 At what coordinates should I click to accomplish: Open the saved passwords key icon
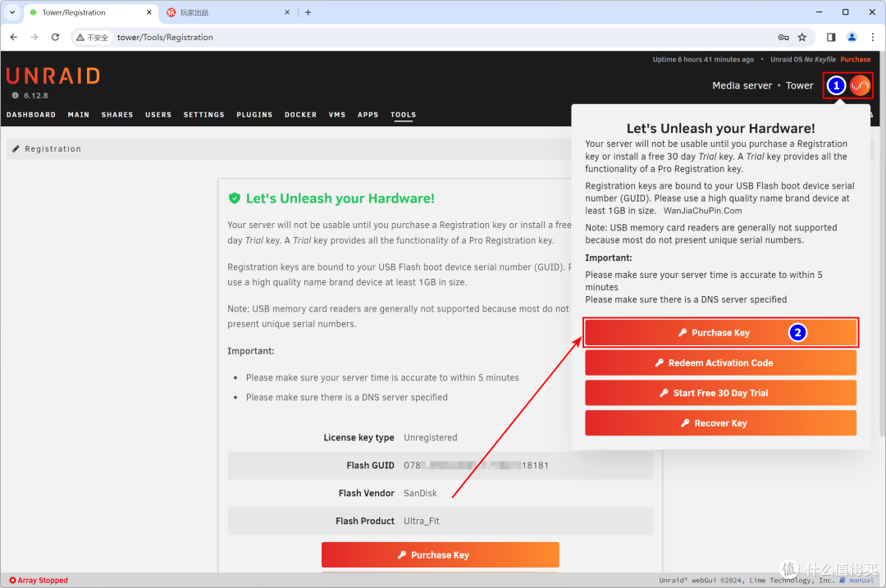tap(783, 37)
